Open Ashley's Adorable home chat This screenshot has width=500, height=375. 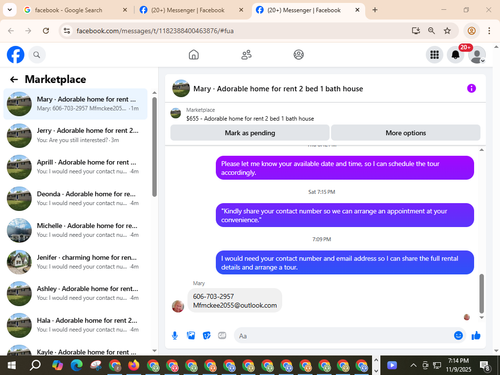[x=75, y=293]
